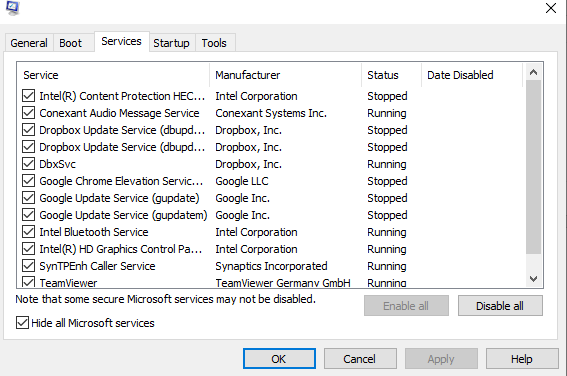
Task: Select Conexant Systems Inc. manufacturer cell
Action: click(271, 113)
